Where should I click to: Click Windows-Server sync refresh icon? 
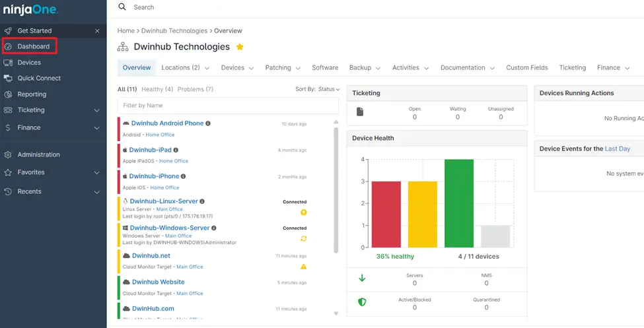point(304,238)
